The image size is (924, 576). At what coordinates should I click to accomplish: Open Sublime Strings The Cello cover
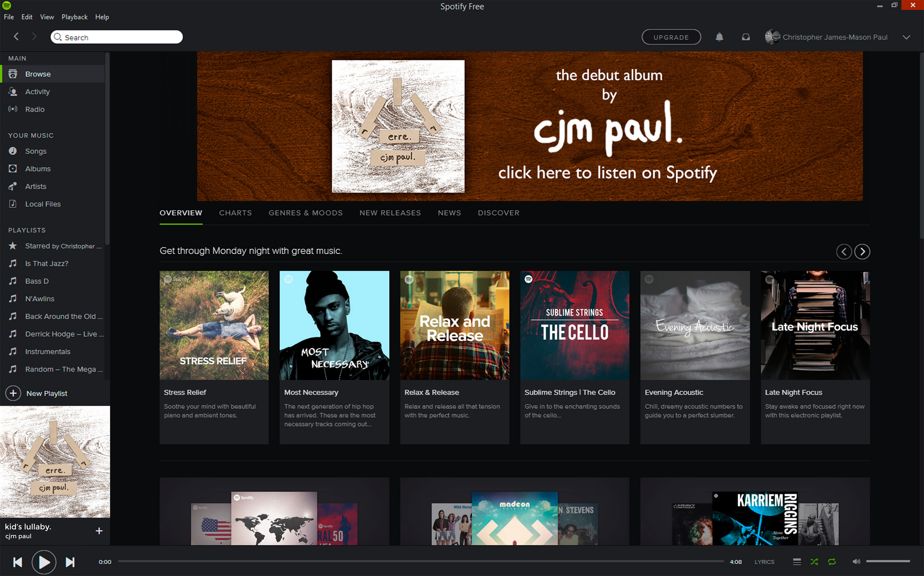(575, 325)
